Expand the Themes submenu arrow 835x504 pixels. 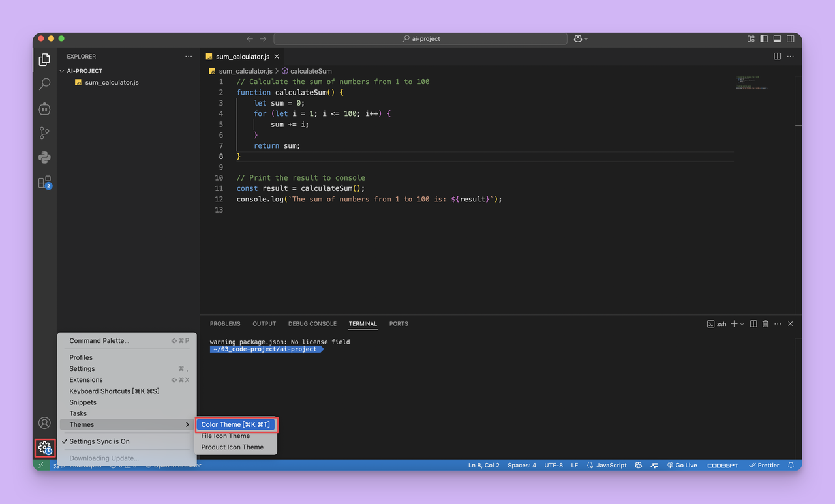coord(186,424)
